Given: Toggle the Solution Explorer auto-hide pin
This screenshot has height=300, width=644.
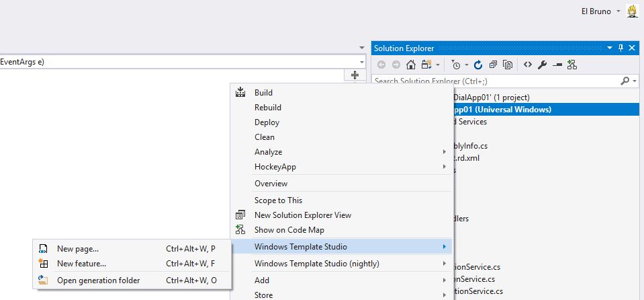Looking at the screenshot, I should 621,48.
